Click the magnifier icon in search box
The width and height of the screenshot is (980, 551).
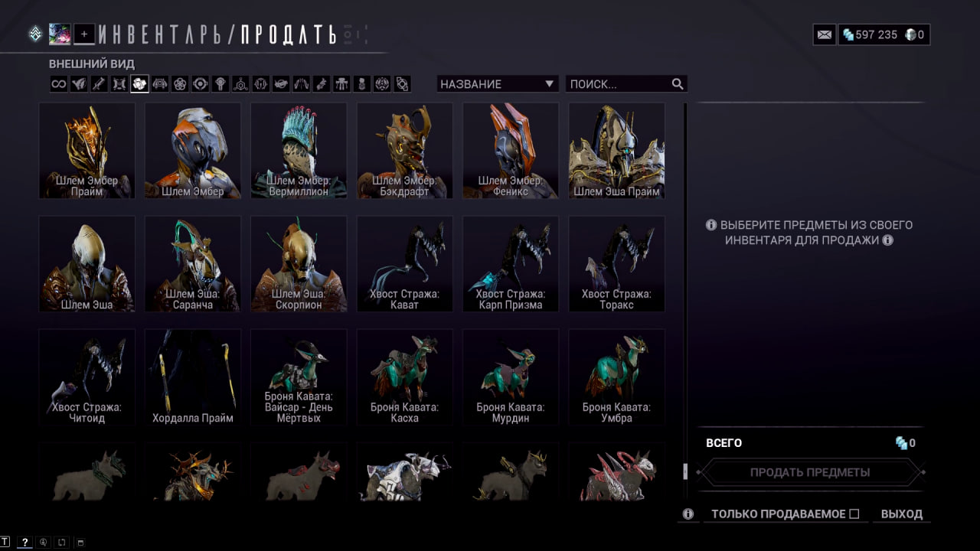tap(678, 84)
